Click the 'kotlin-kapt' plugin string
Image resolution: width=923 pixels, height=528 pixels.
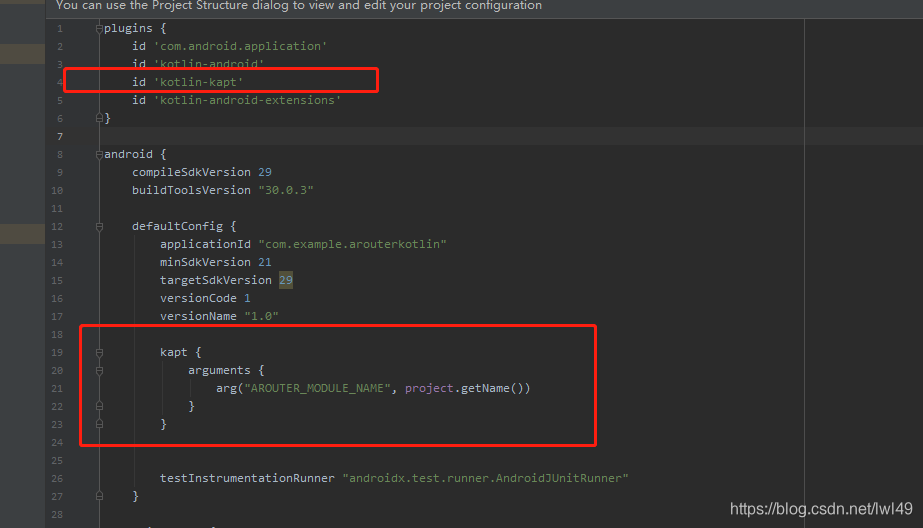pyautogui.click(x=198, y=82)
